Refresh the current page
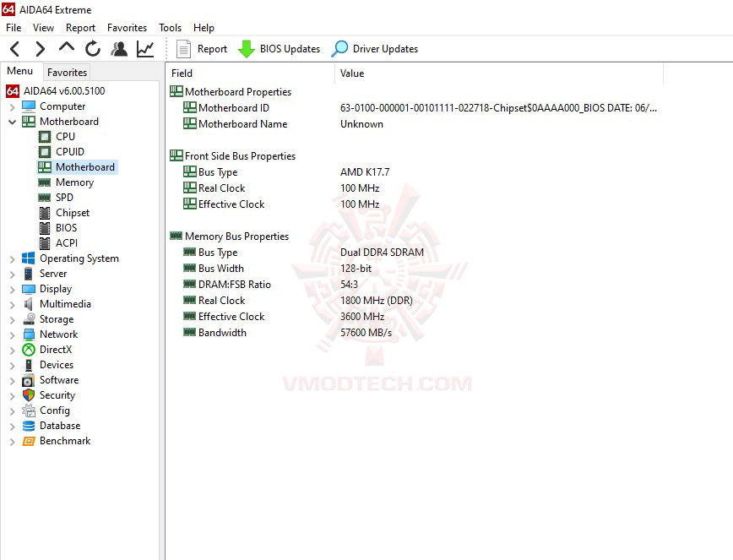733x560 pixels. (93, 49)
